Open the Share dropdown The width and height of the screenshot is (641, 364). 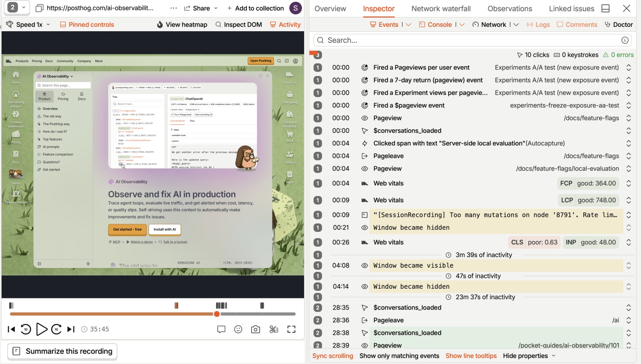(x=201, y=8)
